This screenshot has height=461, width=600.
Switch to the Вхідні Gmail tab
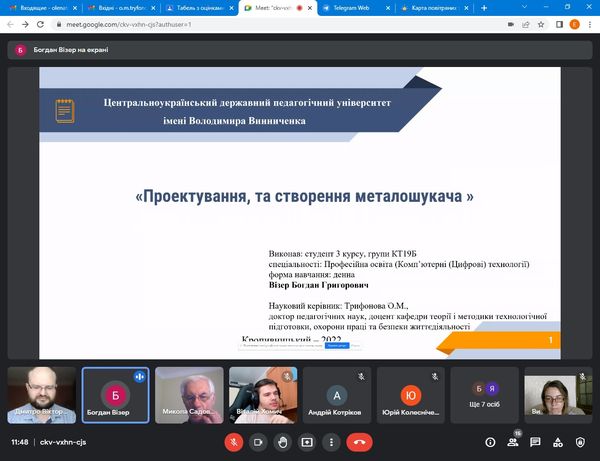[121, 8]
